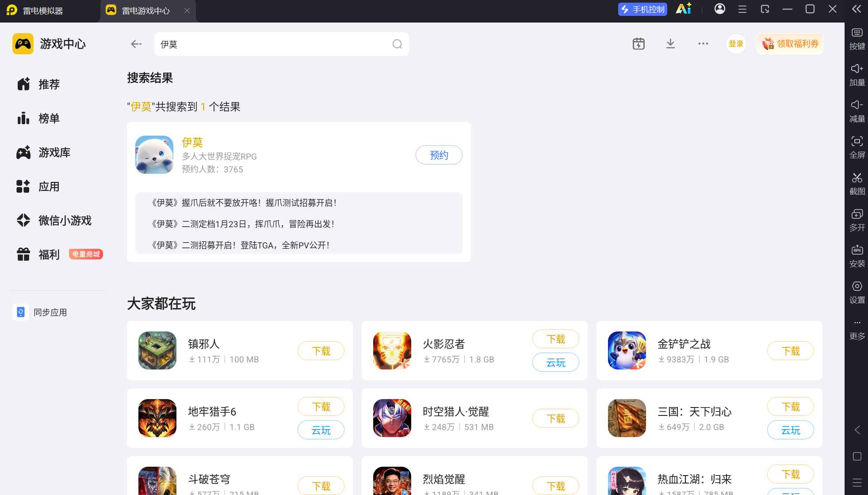Open 按键 keyboard mapping tool

pos(857,39)
